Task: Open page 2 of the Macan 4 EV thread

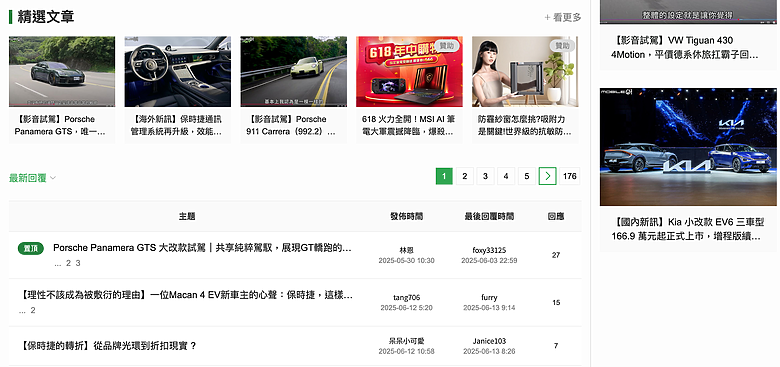Action: (33, 310)
